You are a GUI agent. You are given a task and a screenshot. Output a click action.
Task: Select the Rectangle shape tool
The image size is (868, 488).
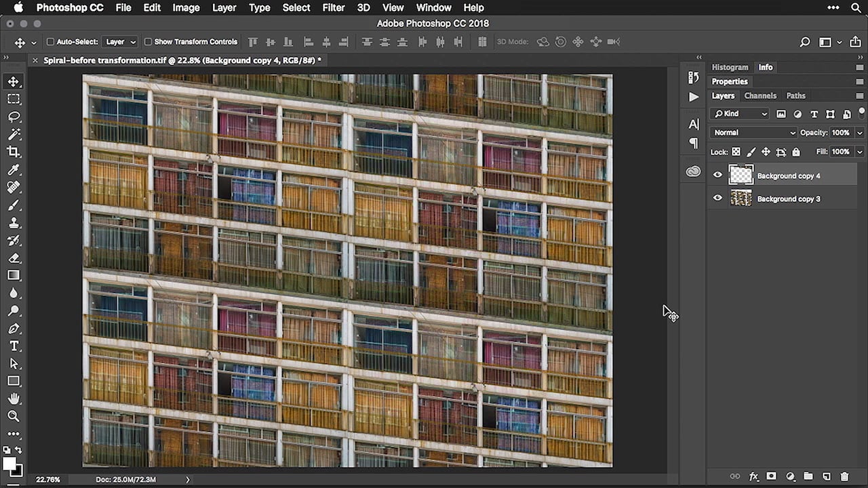(14, 381)
